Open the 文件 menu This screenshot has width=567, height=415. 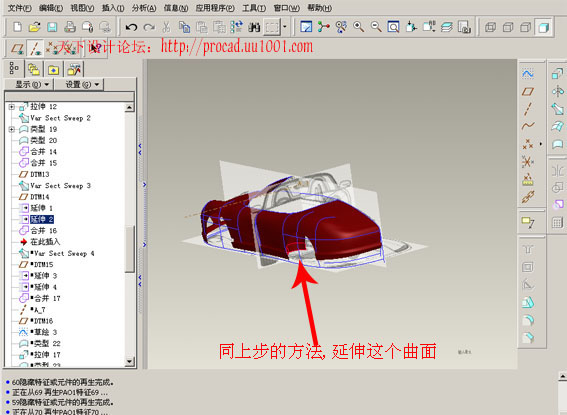coord(20,8)
